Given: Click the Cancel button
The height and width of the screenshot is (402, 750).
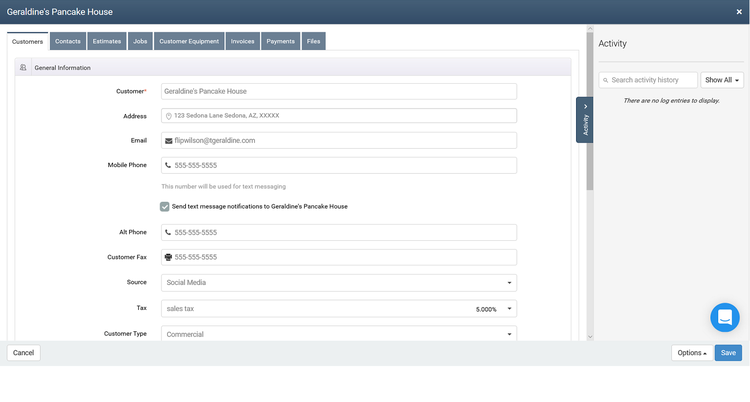Looking at the screenshot, I should click(23, 353).
